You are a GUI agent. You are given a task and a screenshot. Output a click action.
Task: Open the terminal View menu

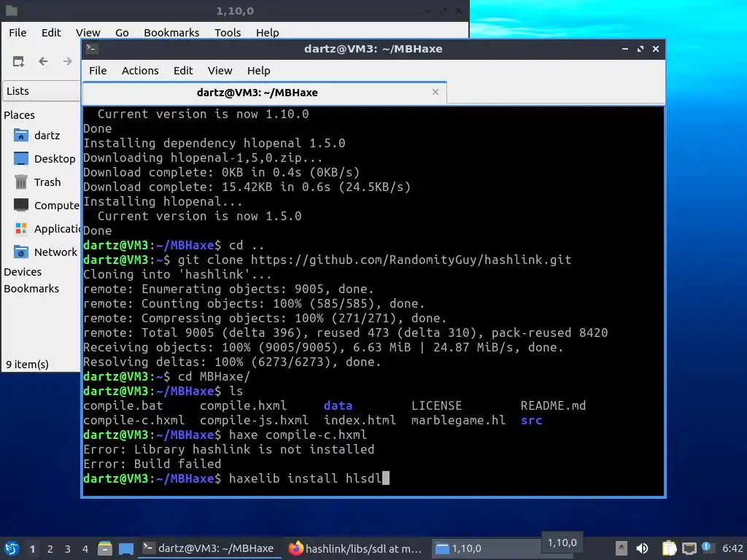click(220, 71)
